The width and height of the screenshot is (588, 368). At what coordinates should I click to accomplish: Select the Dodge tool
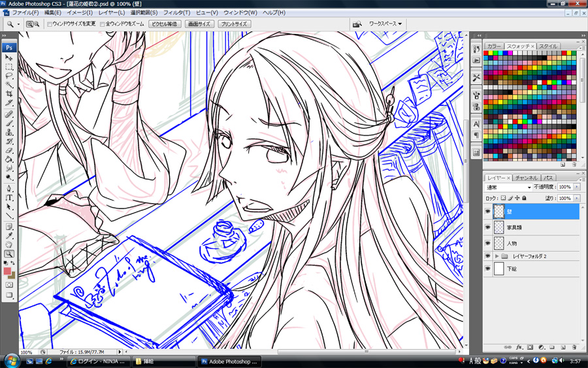pos(9,177)
